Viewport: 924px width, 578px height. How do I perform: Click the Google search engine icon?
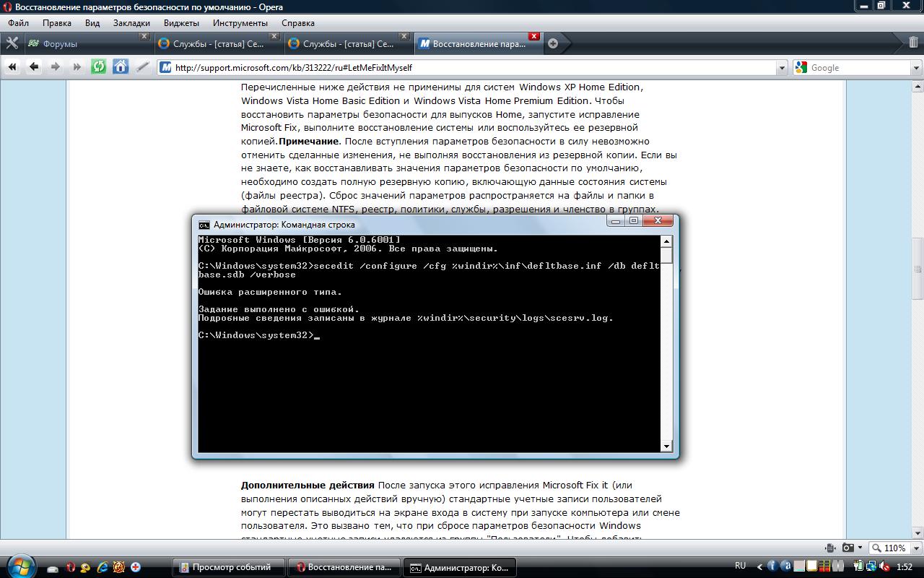[x=801, y=67]
